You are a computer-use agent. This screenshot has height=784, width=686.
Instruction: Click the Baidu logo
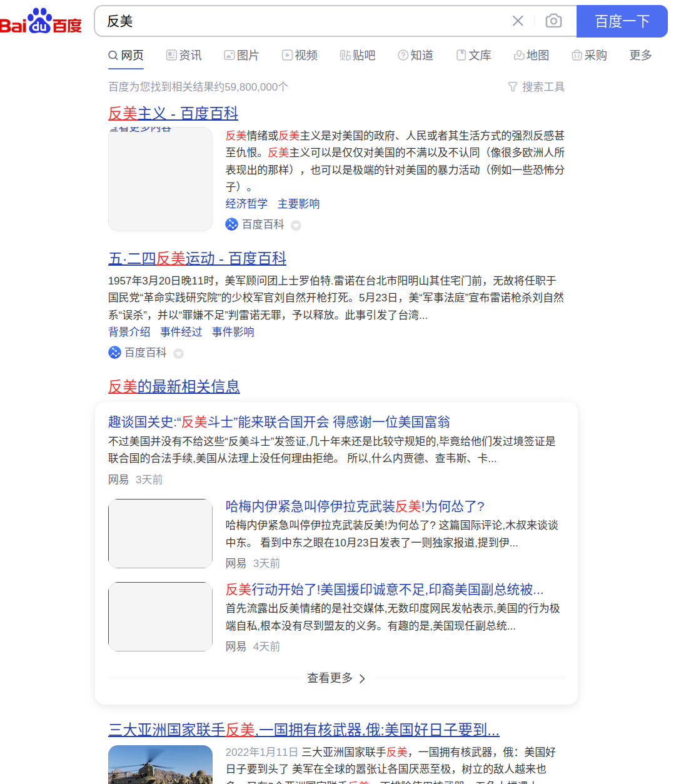(x=41, y=21)
